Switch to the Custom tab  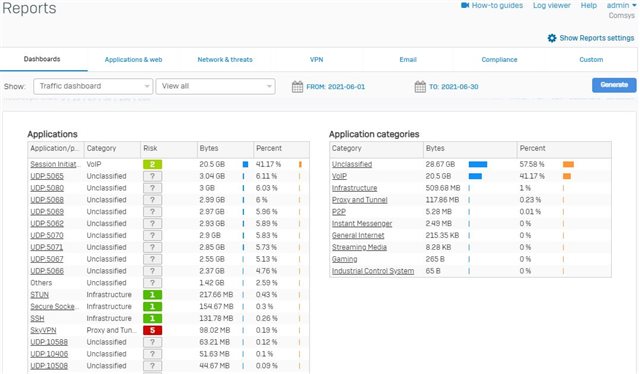[591, 60]
